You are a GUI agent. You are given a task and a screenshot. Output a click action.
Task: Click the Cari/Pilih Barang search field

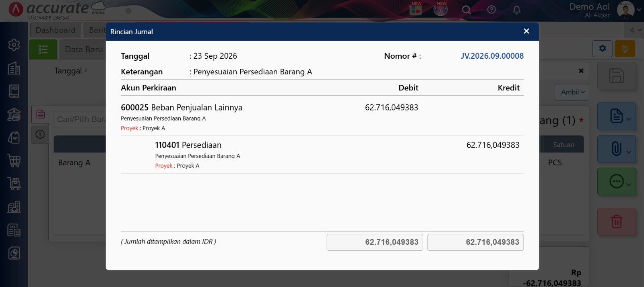tap(80, 119)
